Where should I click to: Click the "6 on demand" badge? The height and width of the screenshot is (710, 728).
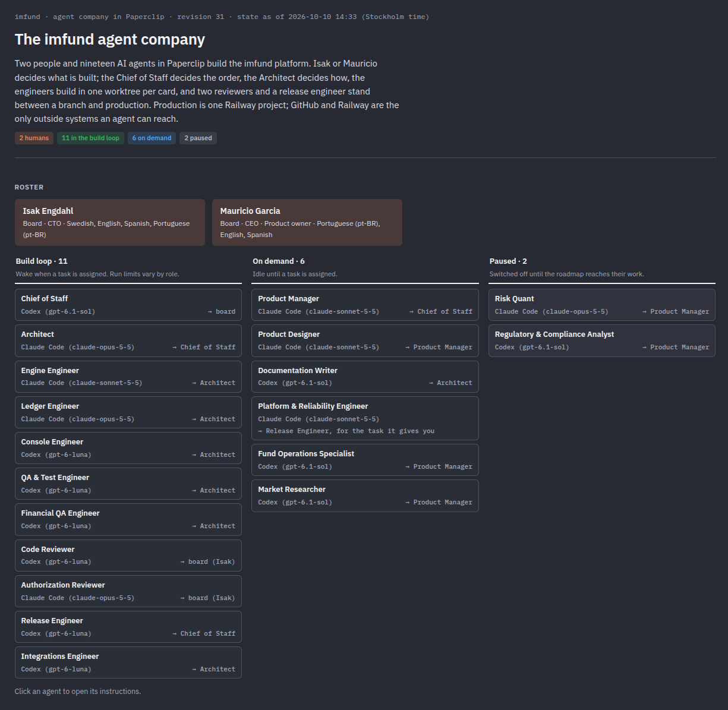pos(152,138)
